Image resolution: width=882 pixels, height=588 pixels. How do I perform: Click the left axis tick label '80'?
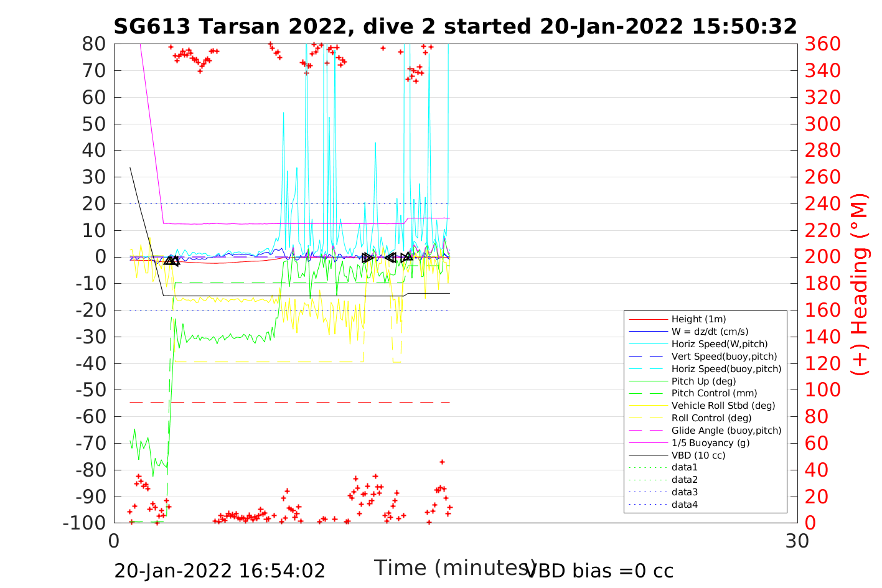[94, 44]
